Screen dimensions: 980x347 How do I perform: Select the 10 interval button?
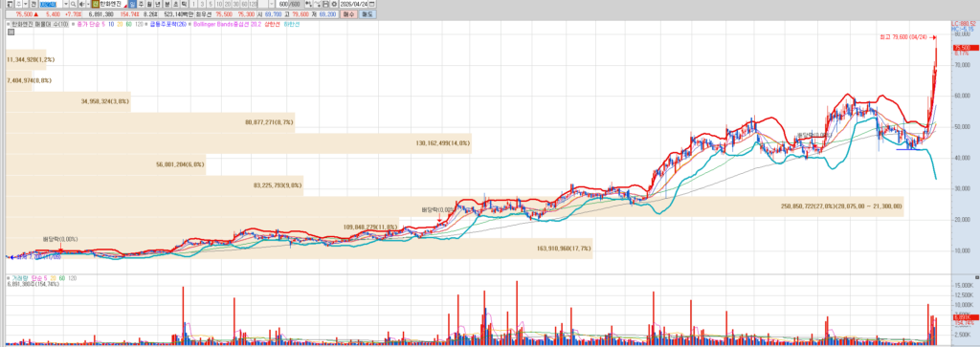[x=219, y=4]
